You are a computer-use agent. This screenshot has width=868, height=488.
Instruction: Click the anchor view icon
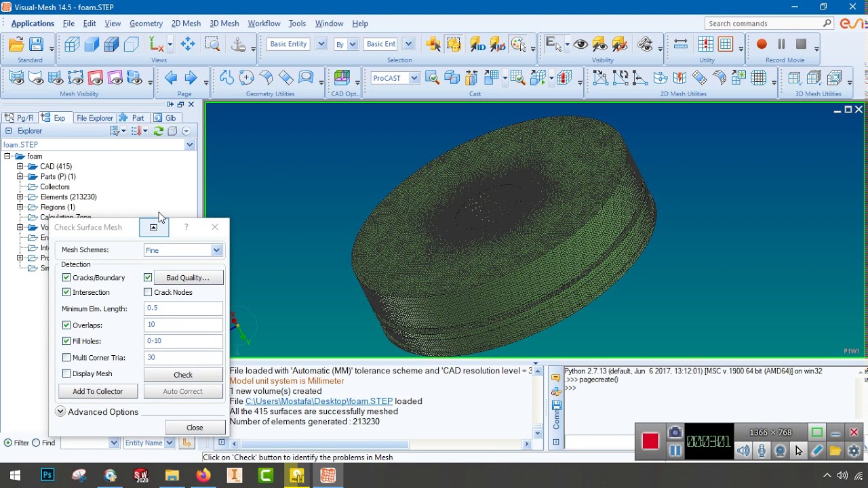(x=238, y=45)
